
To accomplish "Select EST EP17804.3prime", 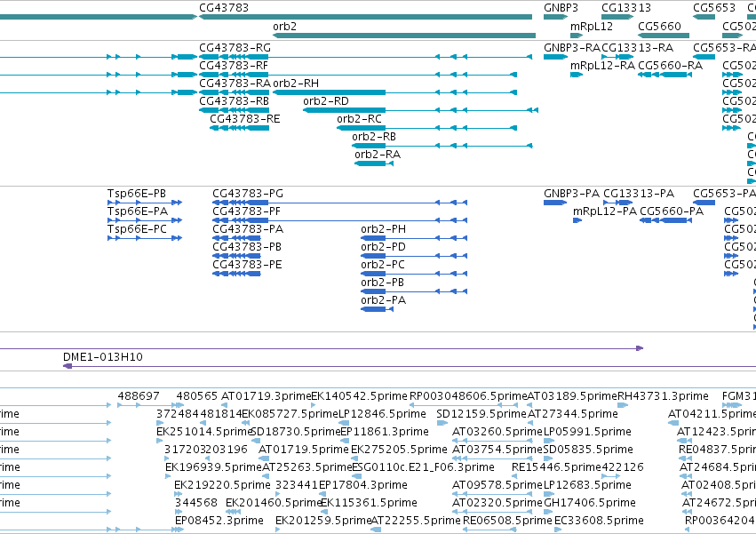I will coord(363,485).
